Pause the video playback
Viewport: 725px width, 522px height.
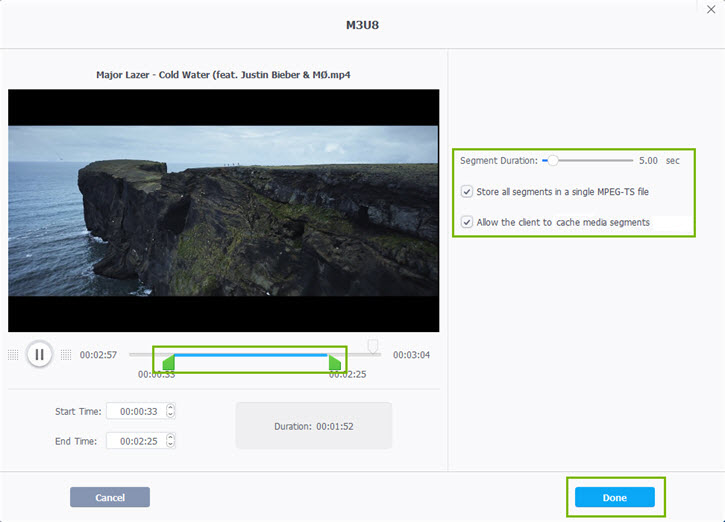pos(39,355)
